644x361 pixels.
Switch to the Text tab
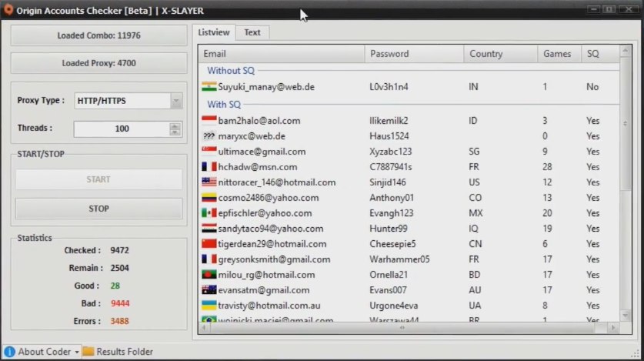[x=252, y=32]
